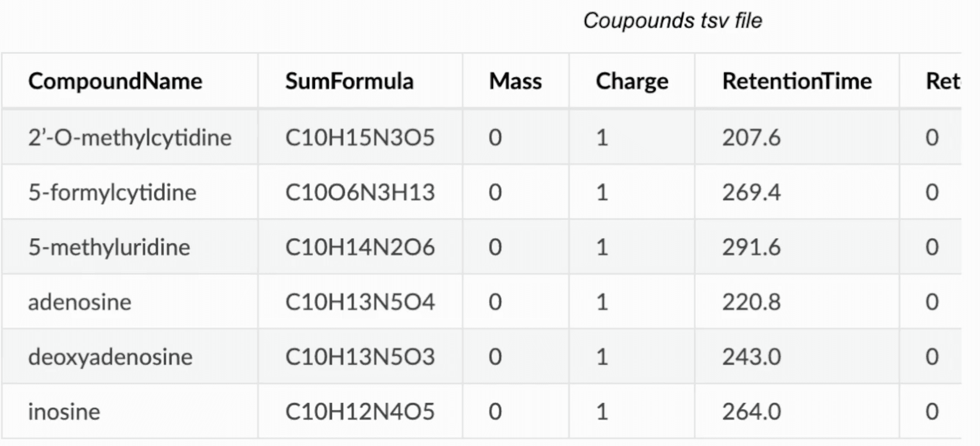Image resolution: width=980 pixels, height=446 pixels.
Task: Click retention time value 207.6
Action: [751, 137]
